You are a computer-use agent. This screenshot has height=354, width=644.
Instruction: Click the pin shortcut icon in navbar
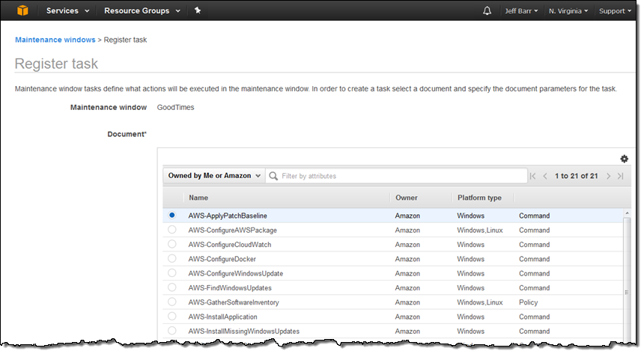click(x=198, y=10)
